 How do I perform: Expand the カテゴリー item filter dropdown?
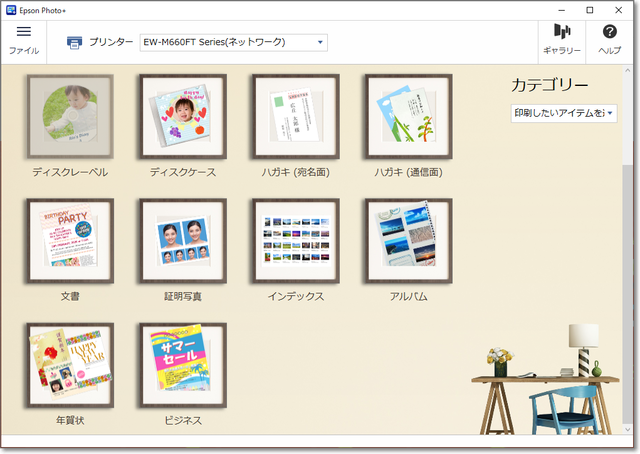564,114
